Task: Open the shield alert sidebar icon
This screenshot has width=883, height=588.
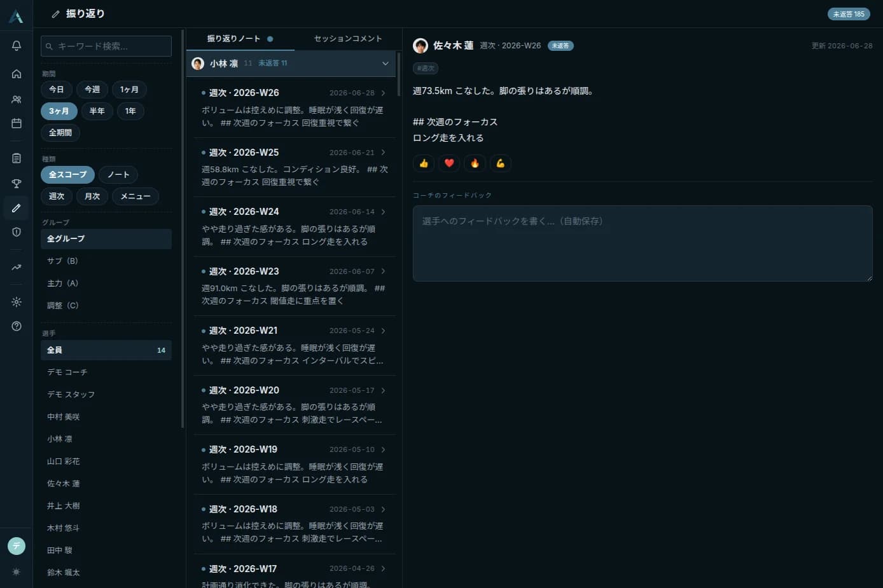Action: click(x=17, y=232)
